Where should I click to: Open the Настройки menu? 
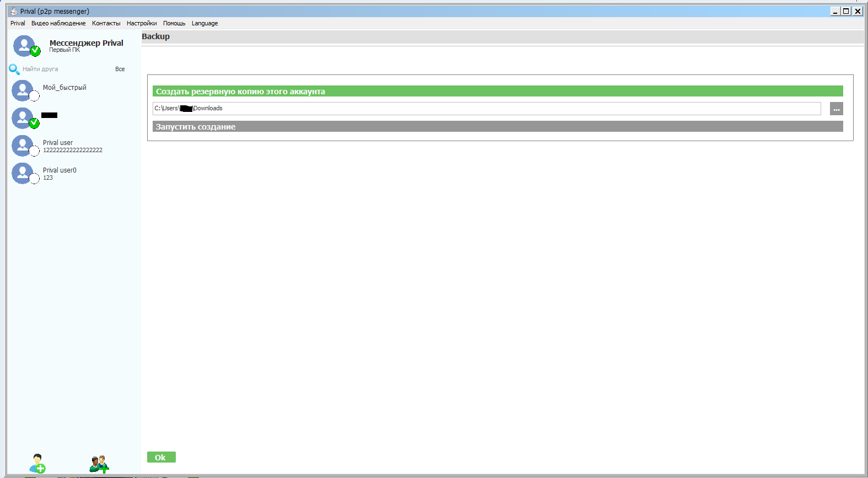click(142, 23)
